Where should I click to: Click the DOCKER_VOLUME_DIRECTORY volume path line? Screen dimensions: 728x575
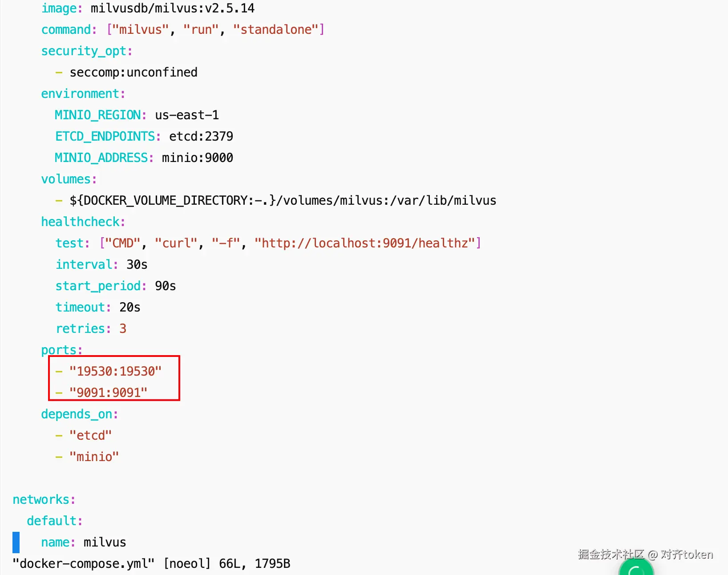coord(283,200)
